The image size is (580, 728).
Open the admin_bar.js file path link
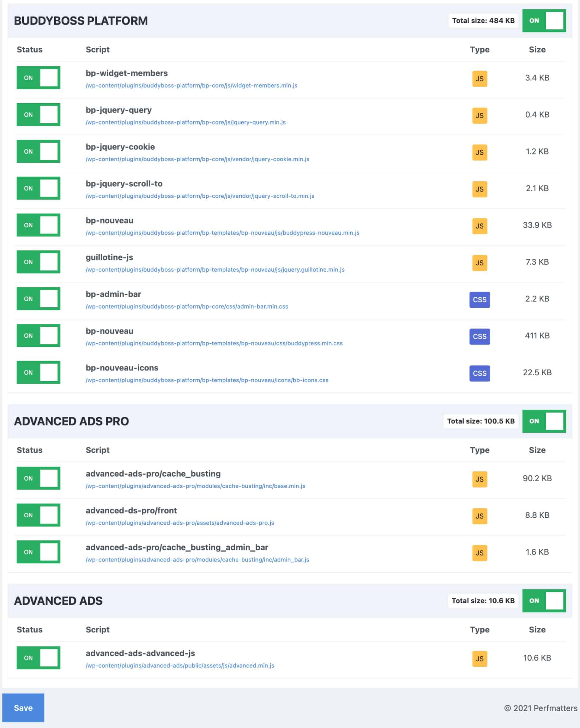pos(197,559)
